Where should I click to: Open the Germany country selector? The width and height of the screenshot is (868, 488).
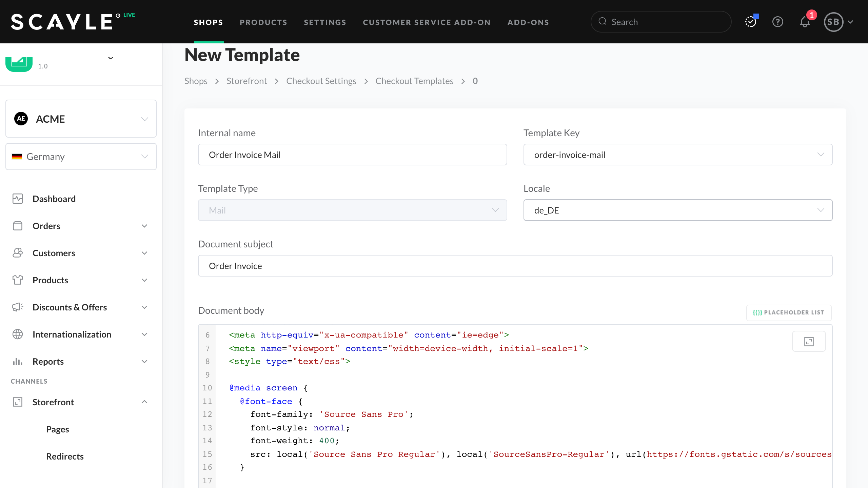[81, 157]
